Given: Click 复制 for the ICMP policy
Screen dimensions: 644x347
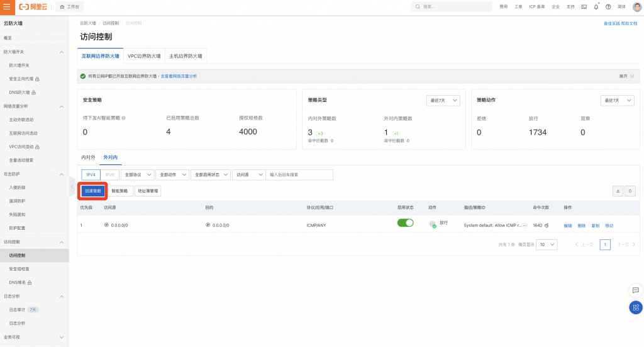Looking at the screenshot, I should click(596, 225).
